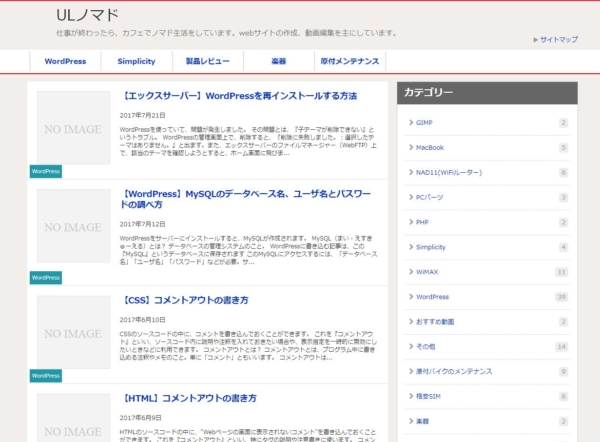Open the 楽器 navigation menu item
Viewport: 600px width, 442px height.
tap(279, 62)
